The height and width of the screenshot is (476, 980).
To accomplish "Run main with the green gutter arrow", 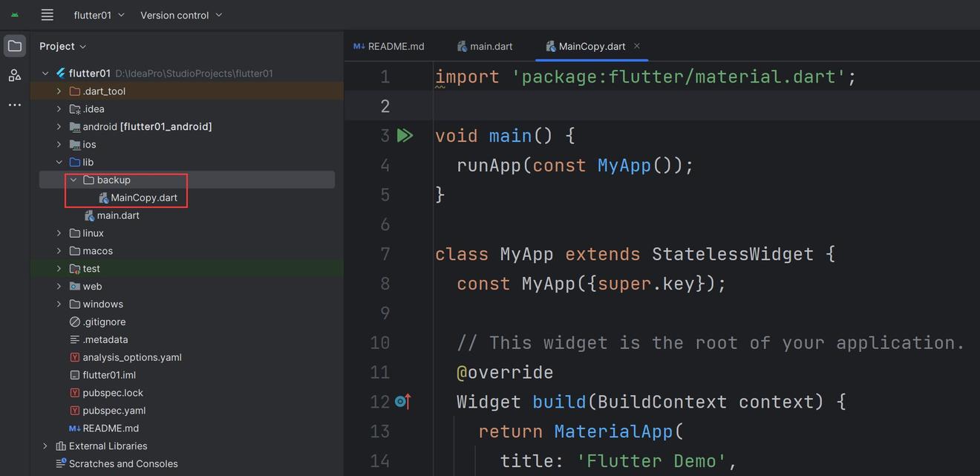I will point(405,135).
